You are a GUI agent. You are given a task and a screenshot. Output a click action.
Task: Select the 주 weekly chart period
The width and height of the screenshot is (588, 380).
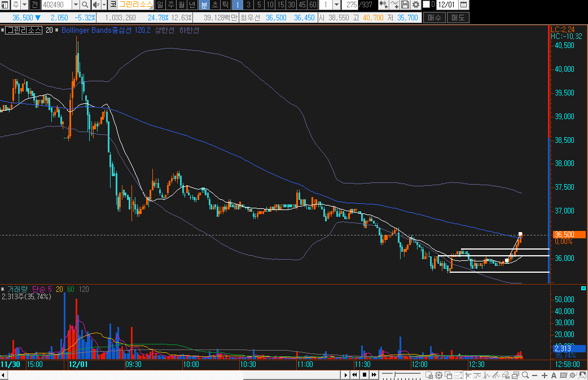[x=171, y=5]
